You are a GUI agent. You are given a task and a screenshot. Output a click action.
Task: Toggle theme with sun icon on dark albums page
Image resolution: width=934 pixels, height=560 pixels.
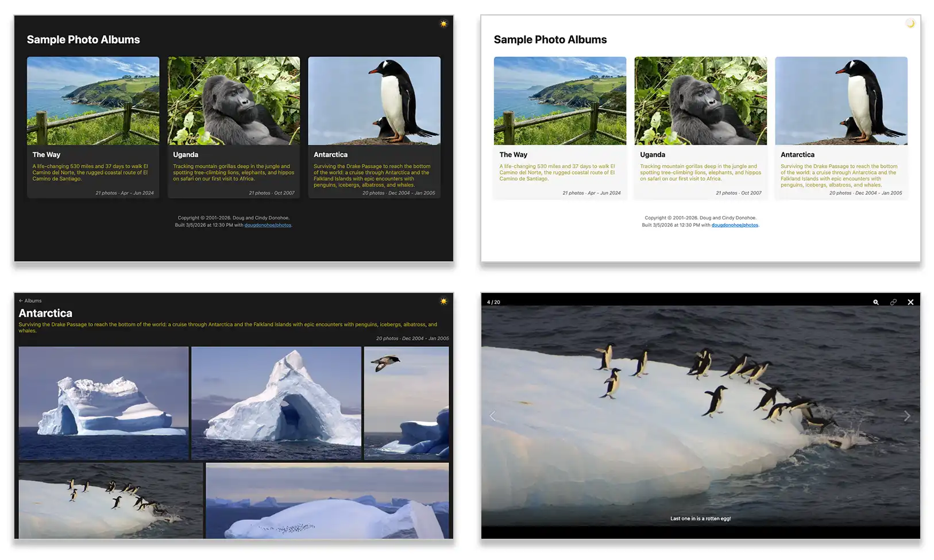click(443, 24)
